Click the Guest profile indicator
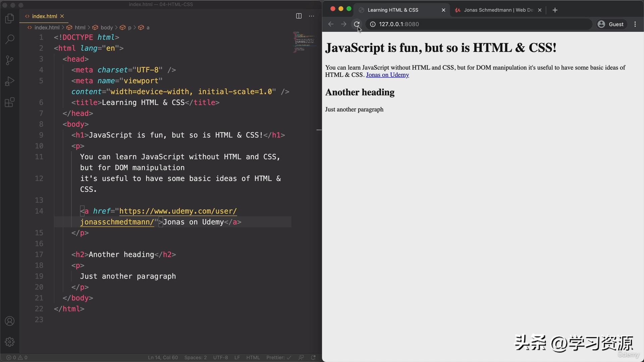The image size is (644, 362). 611,24
